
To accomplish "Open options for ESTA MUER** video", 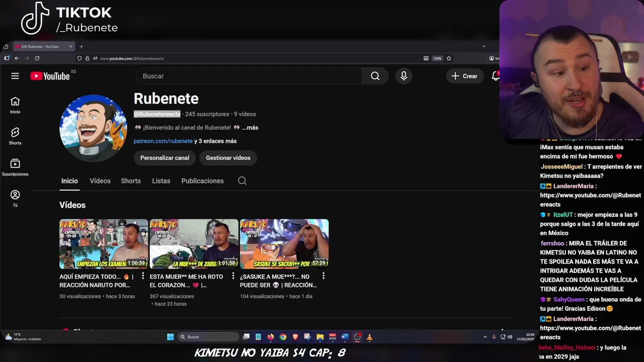I will click(x=233, y=276).
